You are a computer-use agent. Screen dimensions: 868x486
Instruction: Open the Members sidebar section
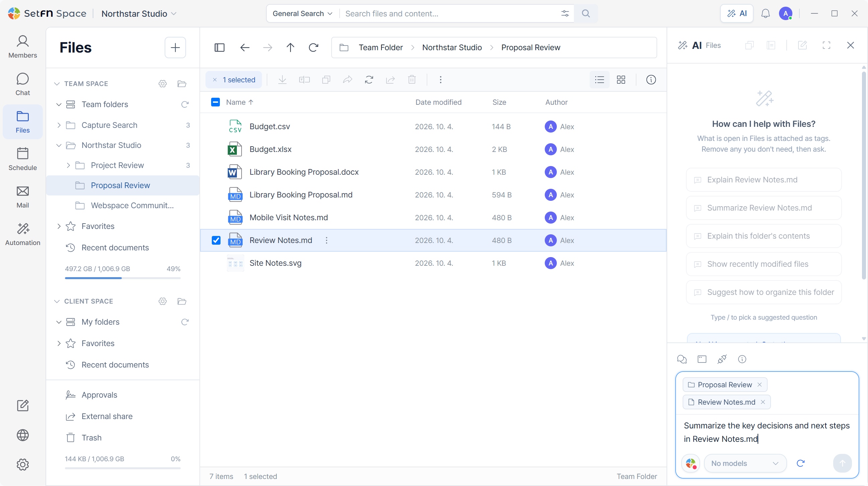[22, 47]
